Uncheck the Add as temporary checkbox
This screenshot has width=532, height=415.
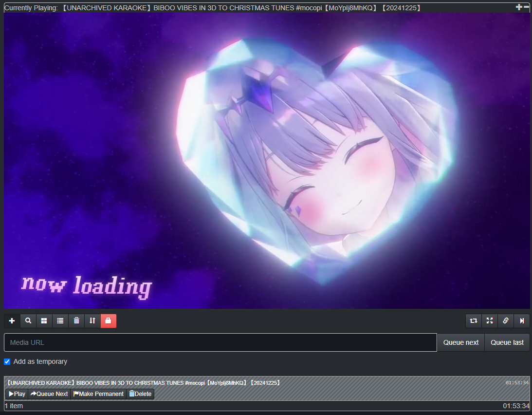coord(7,362)
